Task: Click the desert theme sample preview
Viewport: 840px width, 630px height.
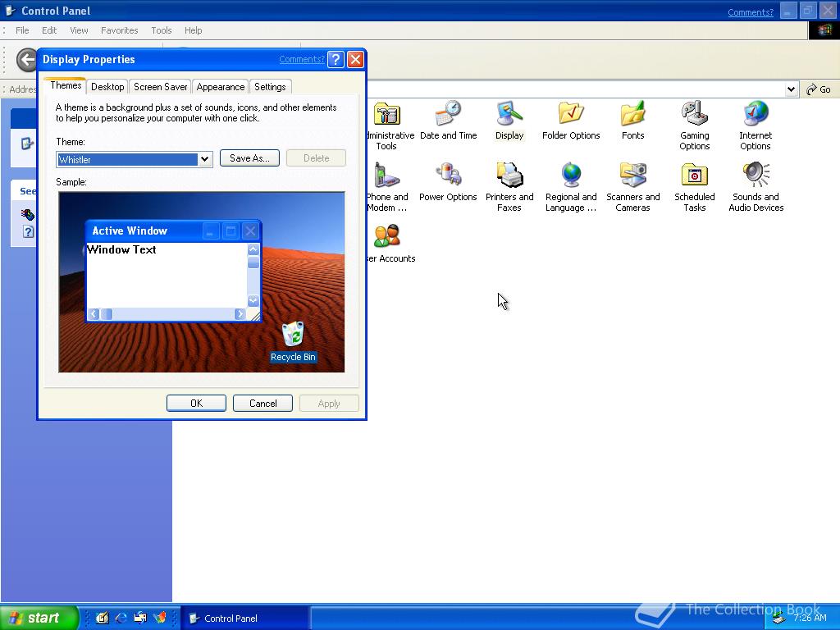Action: pyautogui.click(x=202, y=282)
